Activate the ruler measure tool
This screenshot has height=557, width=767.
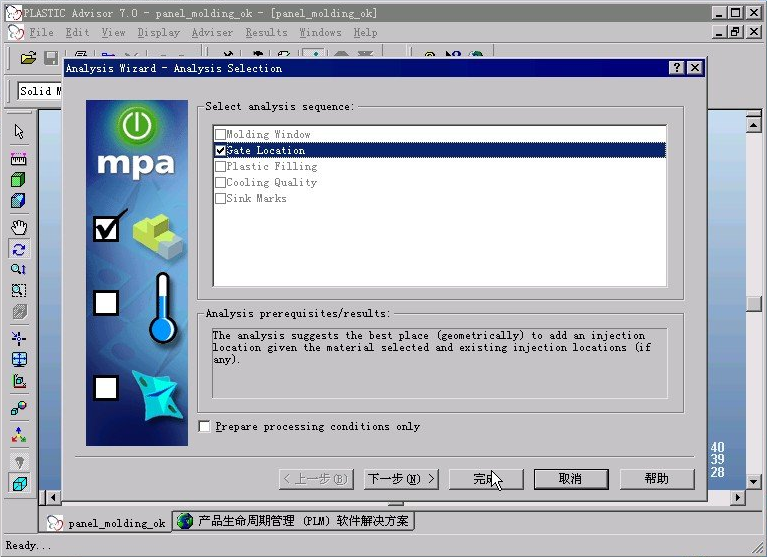click(19, 159)
